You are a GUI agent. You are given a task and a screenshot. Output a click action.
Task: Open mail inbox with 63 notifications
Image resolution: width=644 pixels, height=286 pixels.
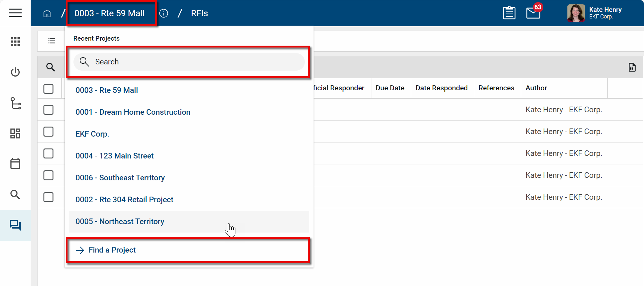coord(533,13)
